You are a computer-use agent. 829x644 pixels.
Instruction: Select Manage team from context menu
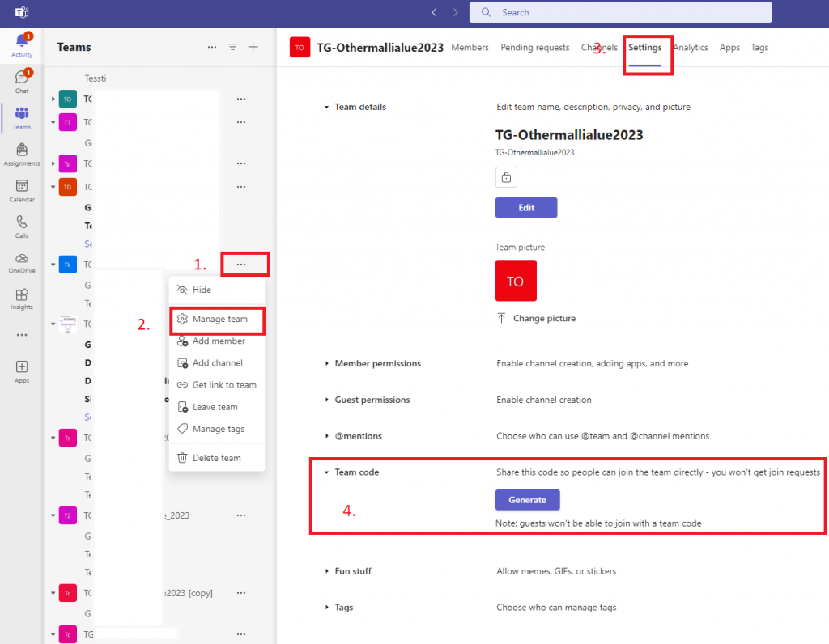point(219,319)
